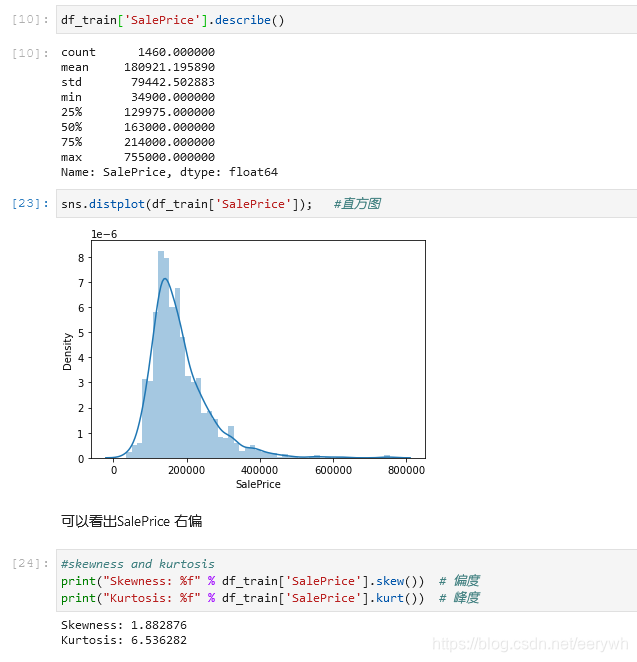The width and height of the screenshot is (637, 662).
Task: Click the 'max 755000.000000' output row
Action: tap(138, 157)
